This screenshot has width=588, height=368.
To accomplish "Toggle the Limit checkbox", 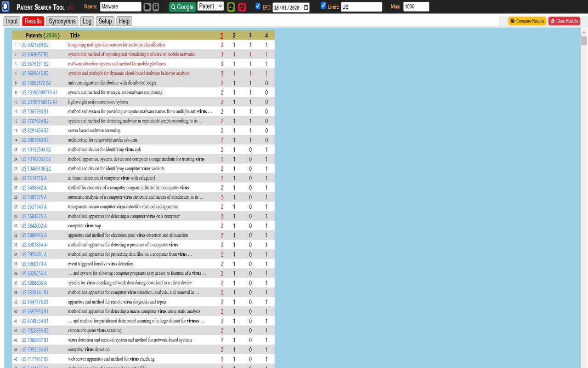I will coord(323,6).
